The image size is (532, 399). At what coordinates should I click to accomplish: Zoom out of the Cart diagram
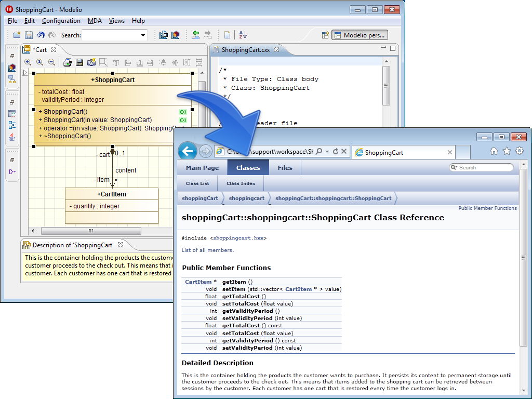pyautogui.click(x=51, y=62)
